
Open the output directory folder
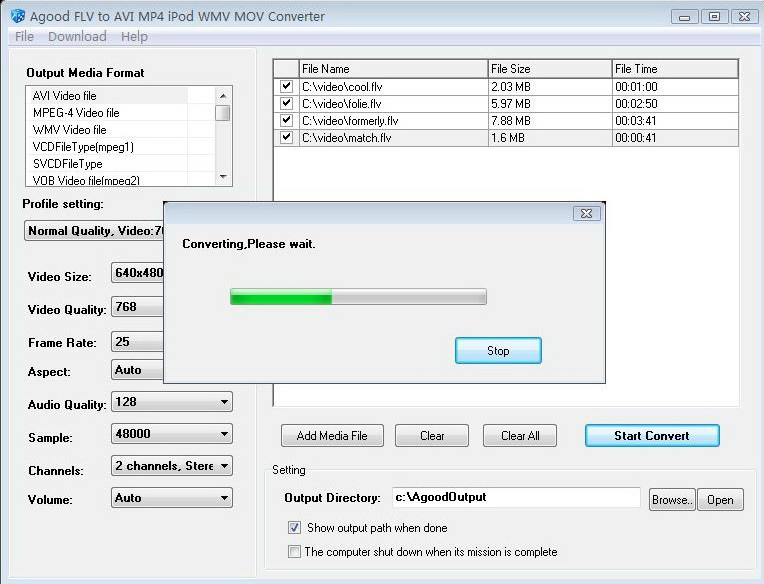pyautogui.click(x=720, y=500)
